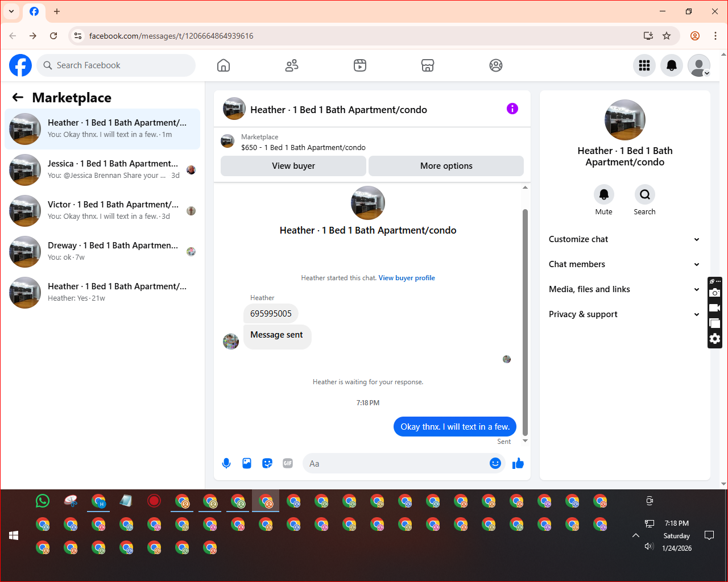Open the tab search dropdown arrow
This screenshot has width=728, height=582.
click(x=11, y=11)
